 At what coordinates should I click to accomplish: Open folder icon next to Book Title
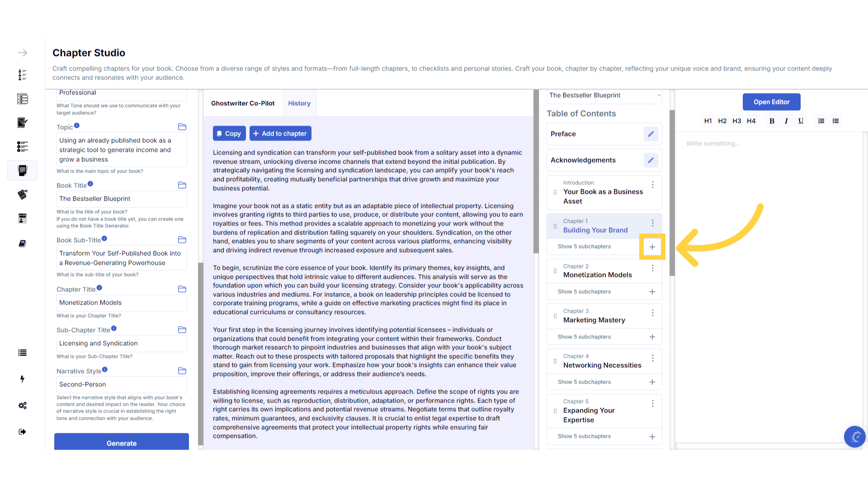pyautogui.click(x=182, y=185)
